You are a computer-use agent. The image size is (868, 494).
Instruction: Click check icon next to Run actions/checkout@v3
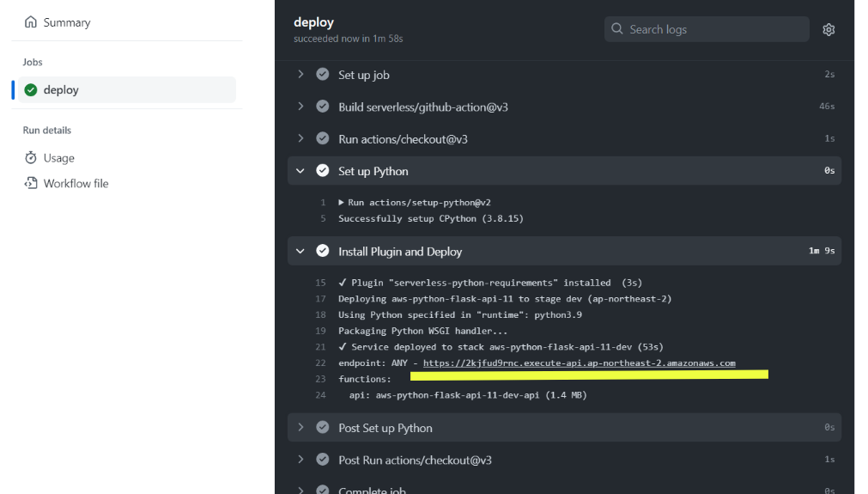tap(323, 138)
